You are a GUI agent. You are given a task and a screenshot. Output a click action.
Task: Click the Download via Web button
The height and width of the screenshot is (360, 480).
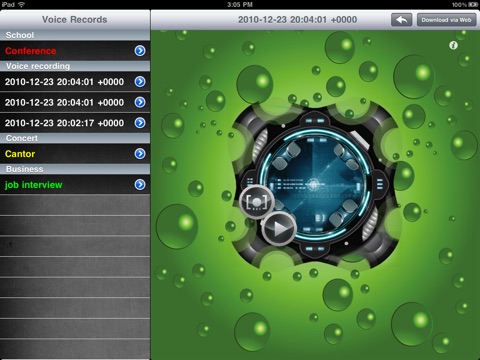446,20
